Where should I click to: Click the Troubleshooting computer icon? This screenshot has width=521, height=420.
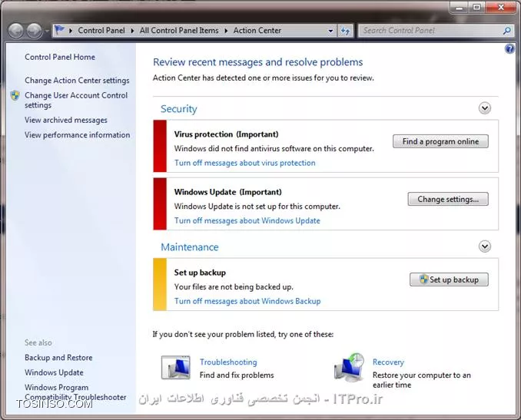click(x=176, y=368)
